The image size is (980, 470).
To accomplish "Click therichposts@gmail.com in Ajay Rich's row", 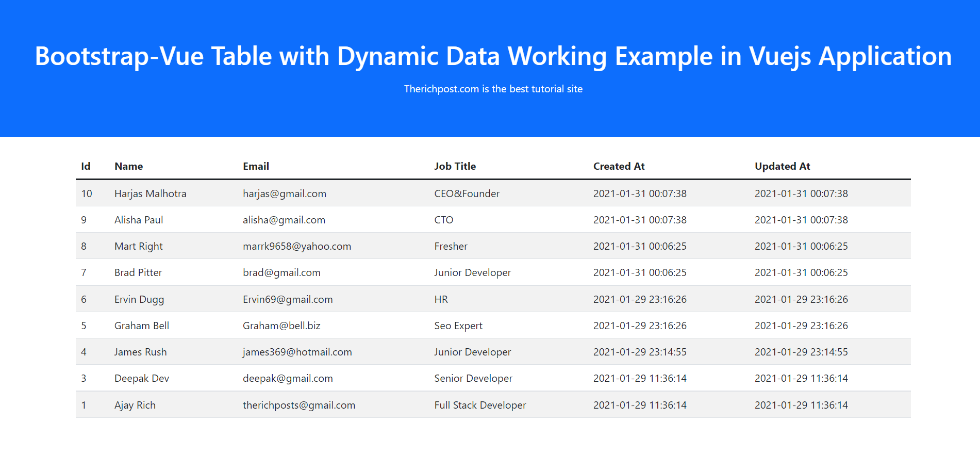I will (299, 405).
